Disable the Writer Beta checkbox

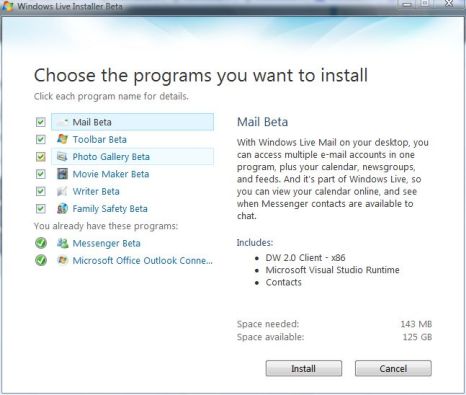pos(41,191)
